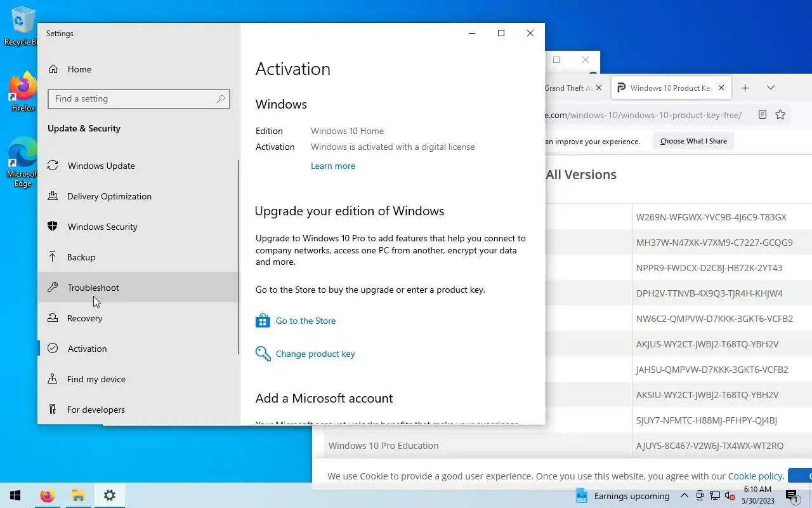
Task: Bookmark this page with star icon
Action: (x=780, y=115)
